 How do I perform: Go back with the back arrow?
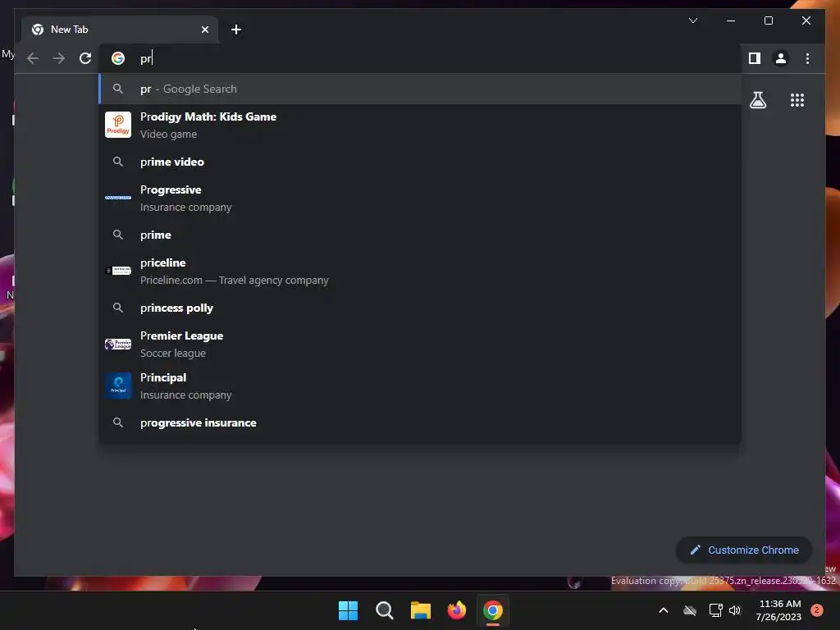point(33,58)
